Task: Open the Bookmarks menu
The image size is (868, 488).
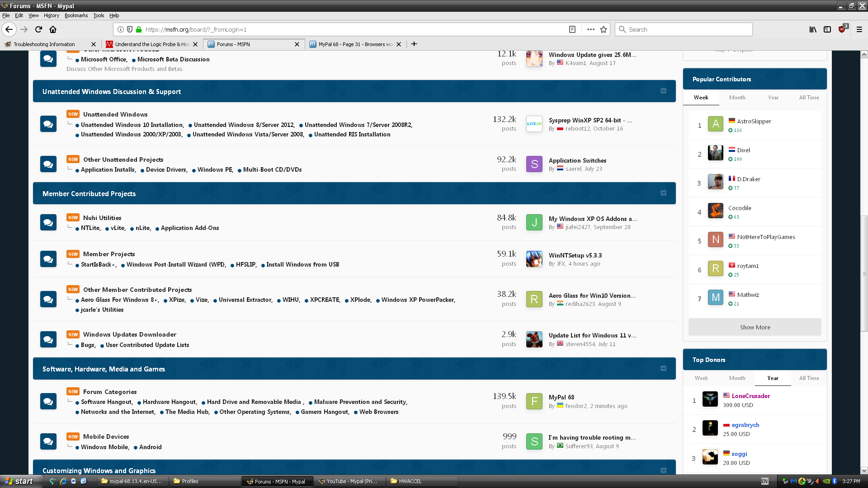Action: pyautogui.click(x=76, y=15)
